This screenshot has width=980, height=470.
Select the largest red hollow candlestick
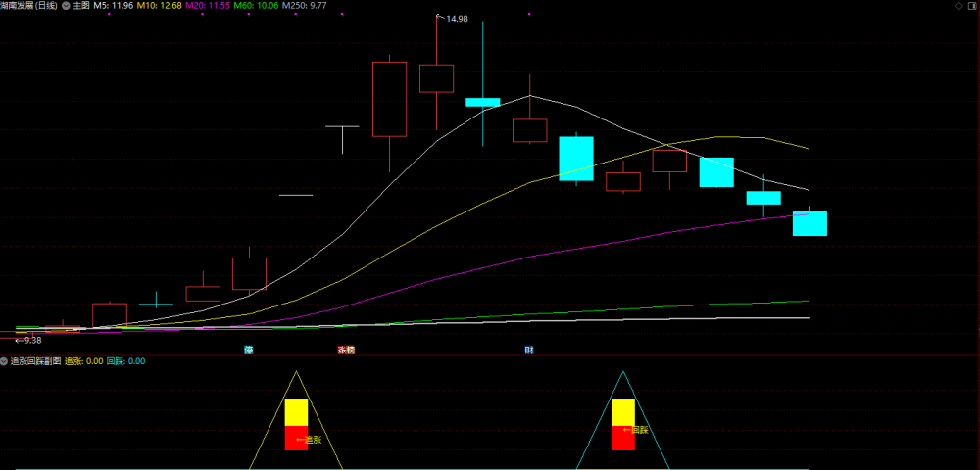tap(389, 99)
